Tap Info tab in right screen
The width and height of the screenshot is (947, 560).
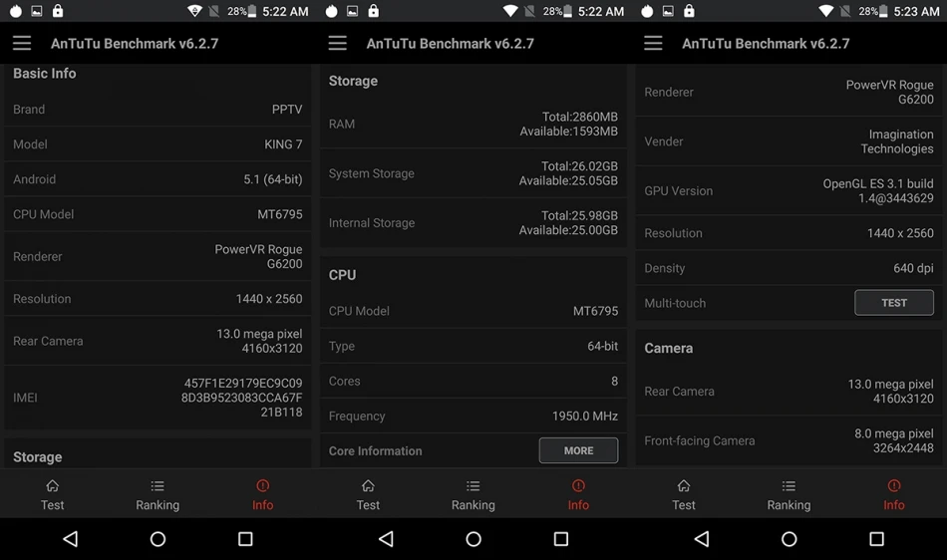coord(894,495)
